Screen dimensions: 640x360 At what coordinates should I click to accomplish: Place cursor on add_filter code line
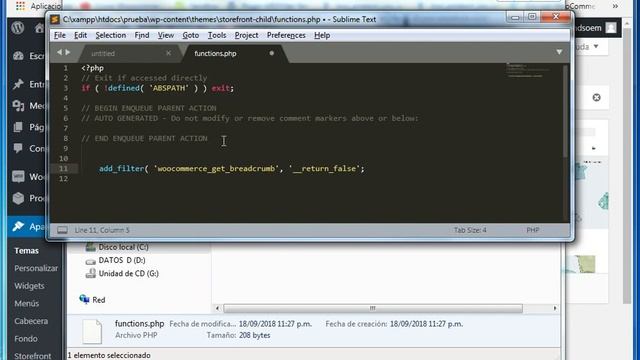[x=231, y=169]
